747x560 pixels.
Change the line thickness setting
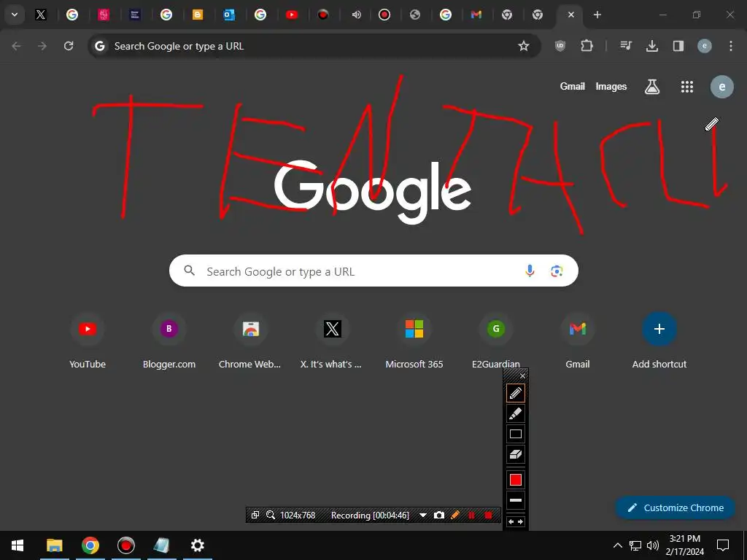point(516,500)
